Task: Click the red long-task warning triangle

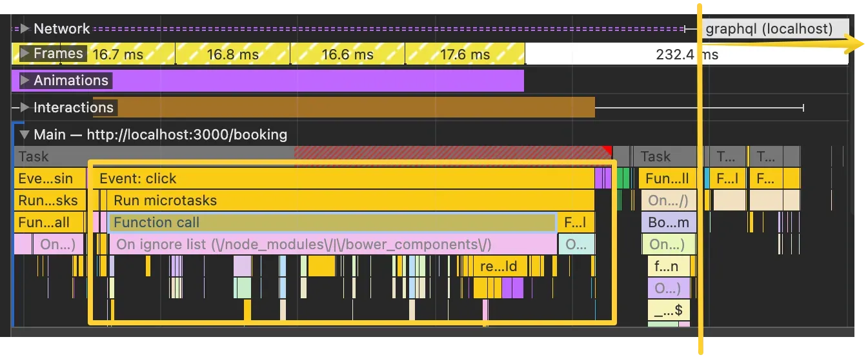Action: [607, 151]
